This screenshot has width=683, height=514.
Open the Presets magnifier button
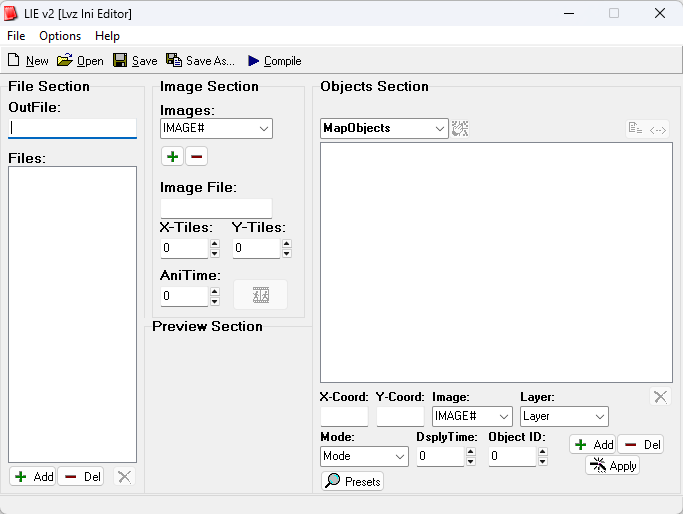coord(352,481)
